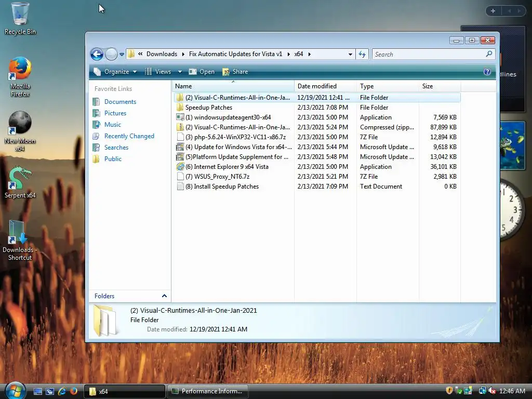Image resolution: width=532 pixels, height=399 pixels.
Task: Click the taskbar clock 12:46 AM
Action: (512, 391)
